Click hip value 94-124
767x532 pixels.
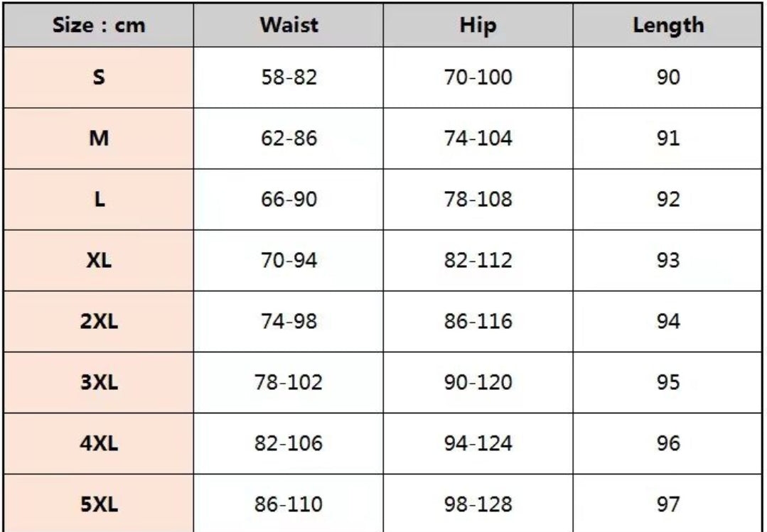point(478,444)
